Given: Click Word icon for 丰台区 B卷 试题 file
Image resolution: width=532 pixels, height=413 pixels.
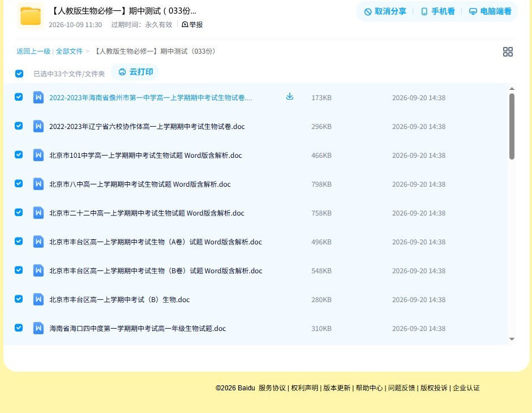Looking at the screenshot, I should click(38, 270).
